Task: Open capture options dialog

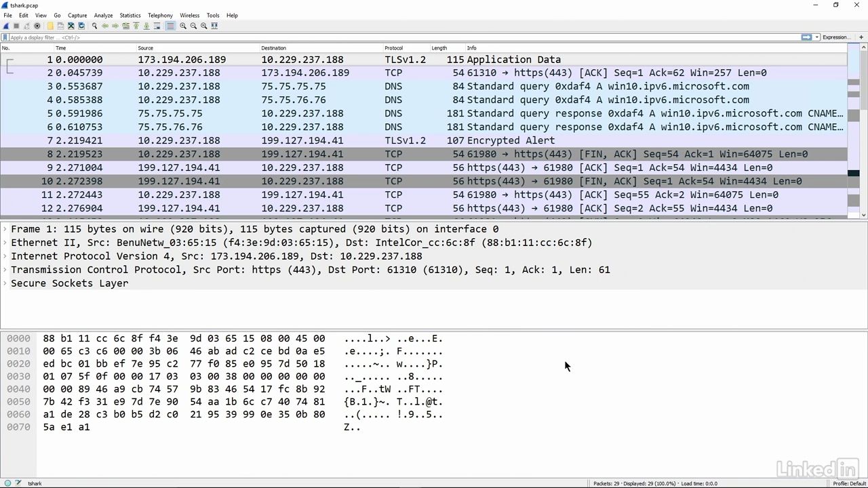Action: 37,26
